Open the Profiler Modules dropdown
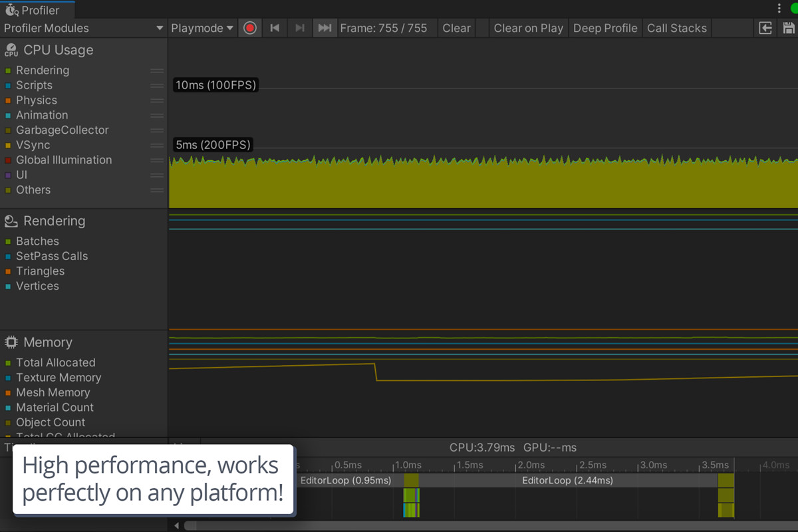 tap(83, 28)
